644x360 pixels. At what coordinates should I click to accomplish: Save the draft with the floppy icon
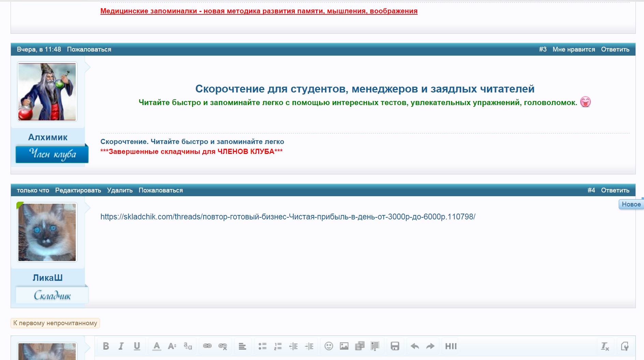coord(395,346)
